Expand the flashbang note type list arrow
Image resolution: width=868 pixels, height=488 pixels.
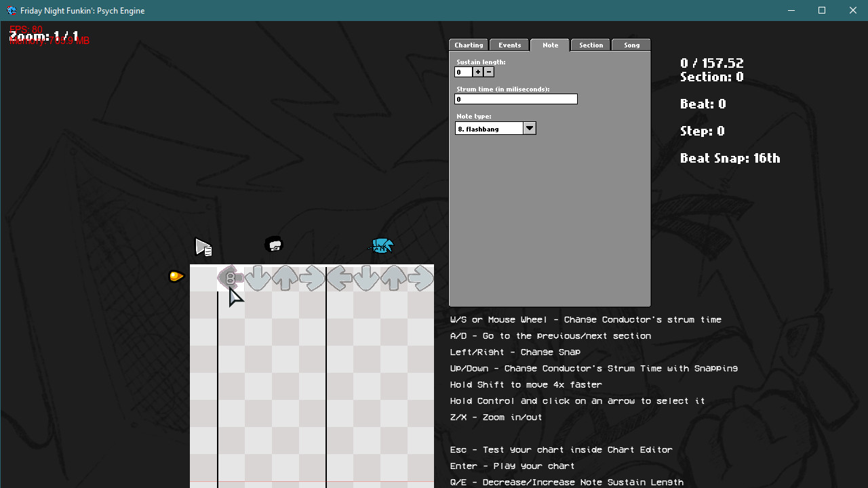pyautogui.click(x=530, y=128)
